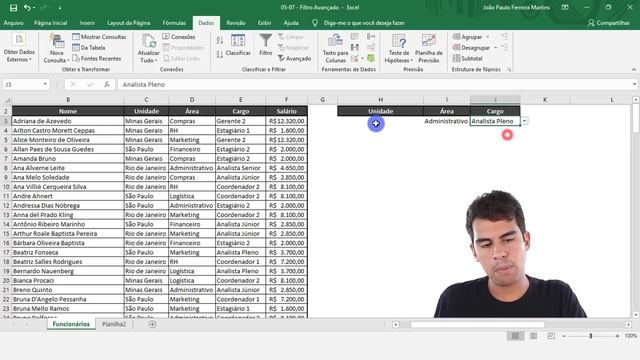Expand Agrupar dropdown arrow
640x360 pixels.
[488, 37]
